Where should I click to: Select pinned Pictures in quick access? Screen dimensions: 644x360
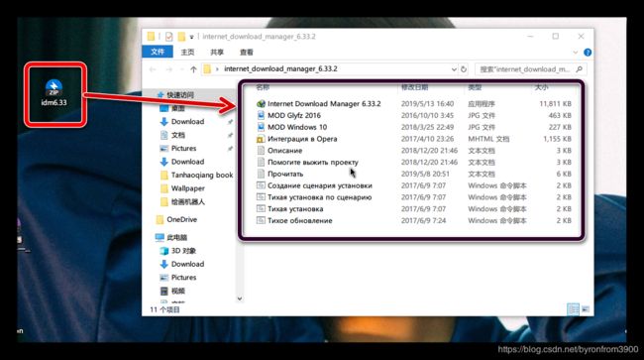pyautogui.click(x=183, y=149)
